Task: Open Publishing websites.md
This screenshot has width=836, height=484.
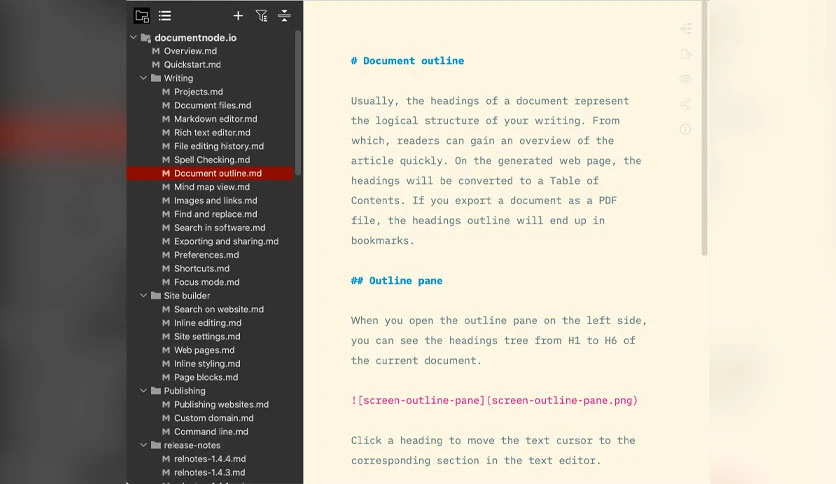Action: pos(221,405)
